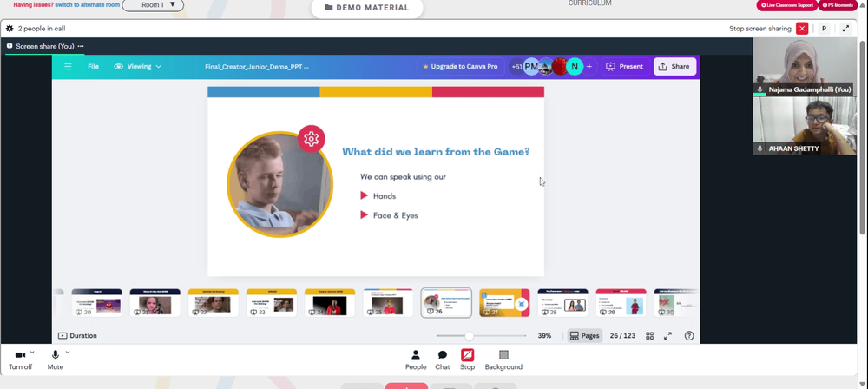
Task: Click the call settings gear icon
Action: coord(10,29)
